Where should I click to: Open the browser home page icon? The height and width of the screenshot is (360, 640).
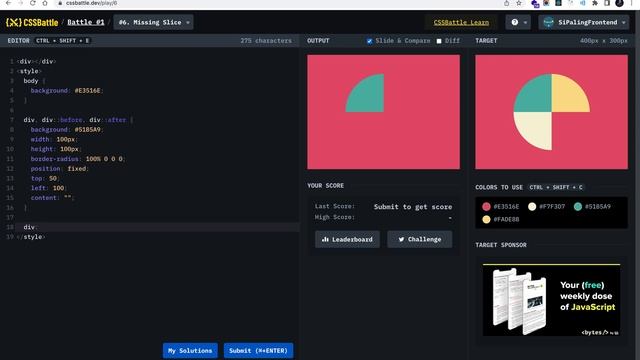[45, 3]
